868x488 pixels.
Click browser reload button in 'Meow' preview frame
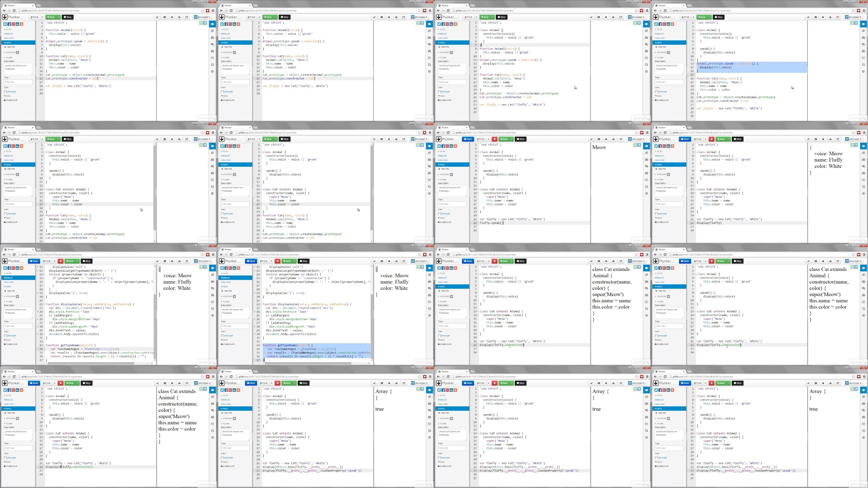coord(448,133)
